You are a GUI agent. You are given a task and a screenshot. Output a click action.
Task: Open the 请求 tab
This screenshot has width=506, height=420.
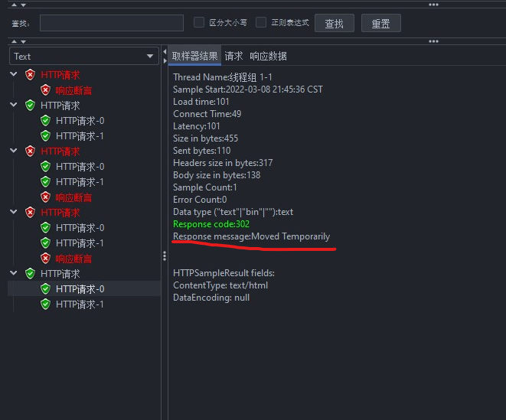pos(233,56)
